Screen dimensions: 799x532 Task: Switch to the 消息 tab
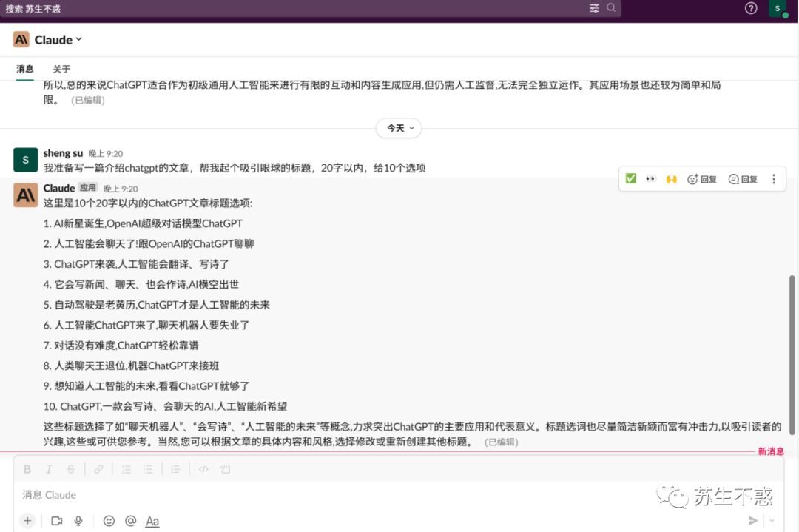pyautogui.click(x=25, y=69)
